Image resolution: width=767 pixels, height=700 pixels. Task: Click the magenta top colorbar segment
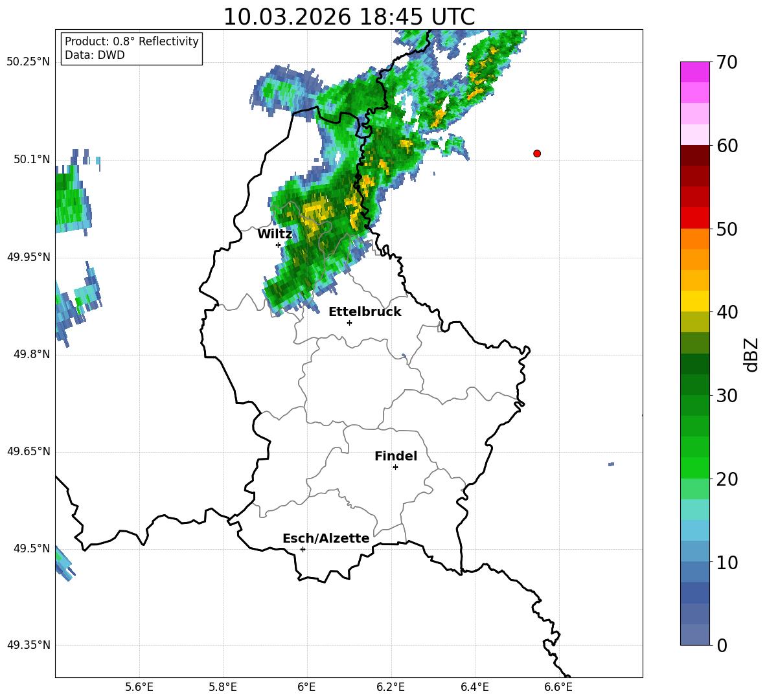[x=695, y=72]
